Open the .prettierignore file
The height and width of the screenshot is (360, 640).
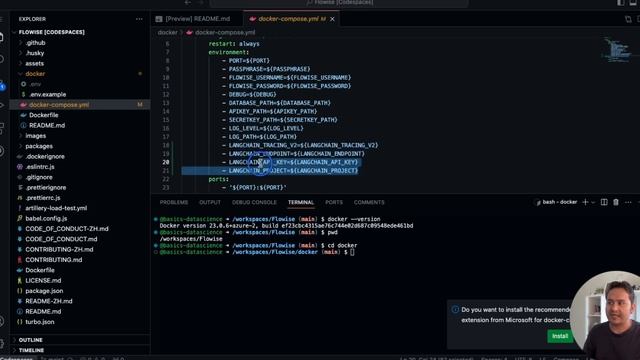(46, 187)
